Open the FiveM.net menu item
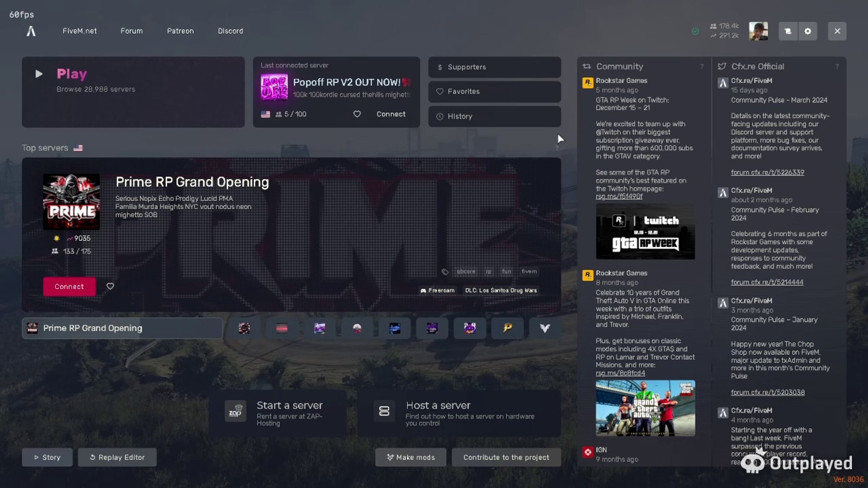Screen dimensions: 868x488 (x=80, y=31)
